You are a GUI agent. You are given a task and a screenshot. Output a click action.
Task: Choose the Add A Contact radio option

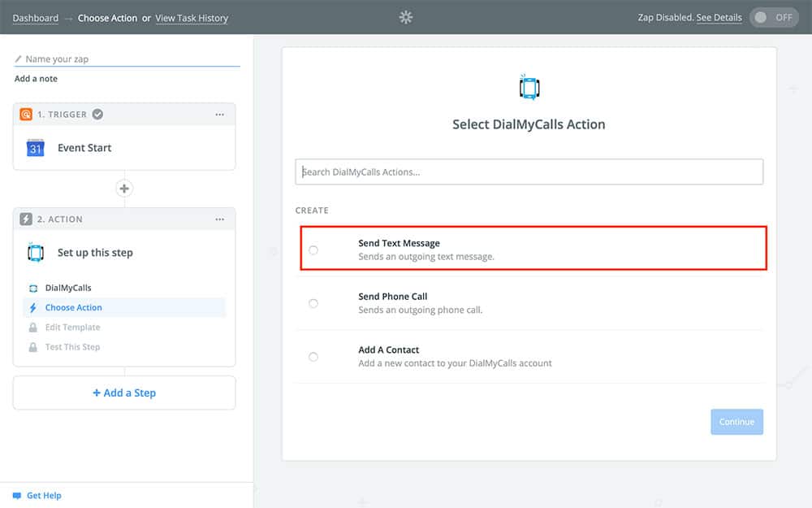coord(313,357)
